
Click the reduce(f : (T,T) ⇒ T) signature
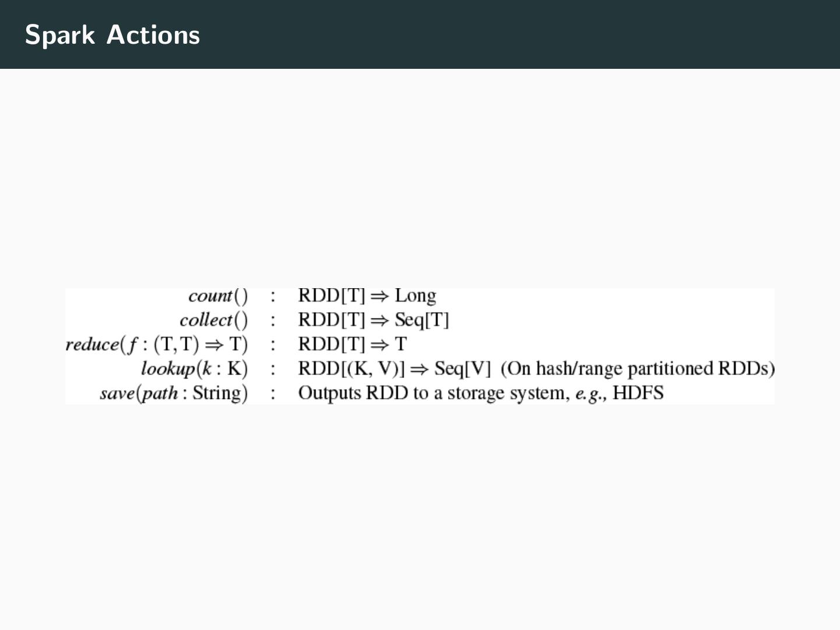tap(156, 345)
